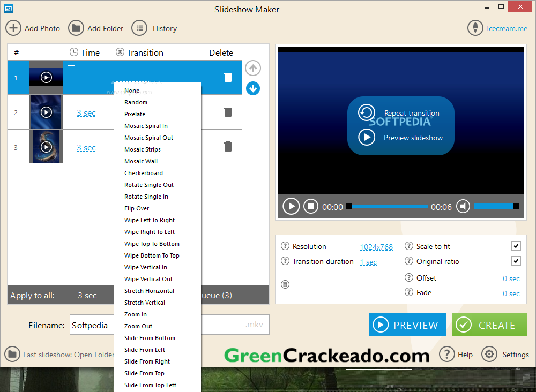The image size is (536, 392).
Task: Enable the Scale to fit checkbox
Action: pos(516,246)
